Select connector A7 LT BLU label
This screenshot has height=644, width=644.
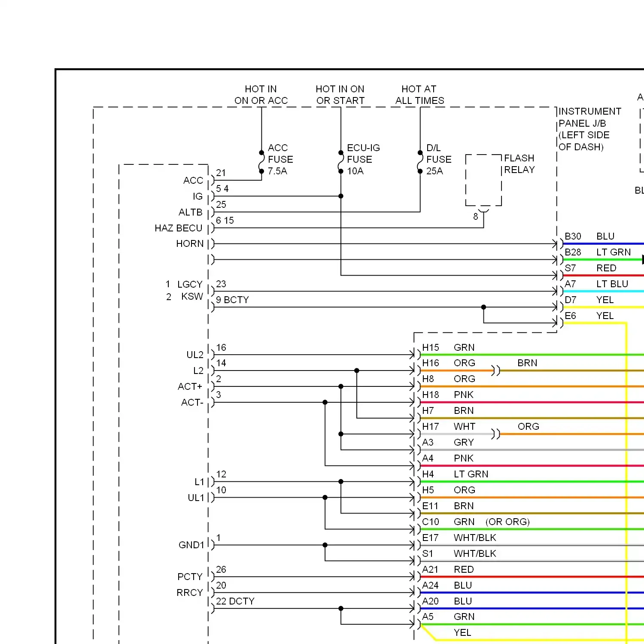point(596,284)
